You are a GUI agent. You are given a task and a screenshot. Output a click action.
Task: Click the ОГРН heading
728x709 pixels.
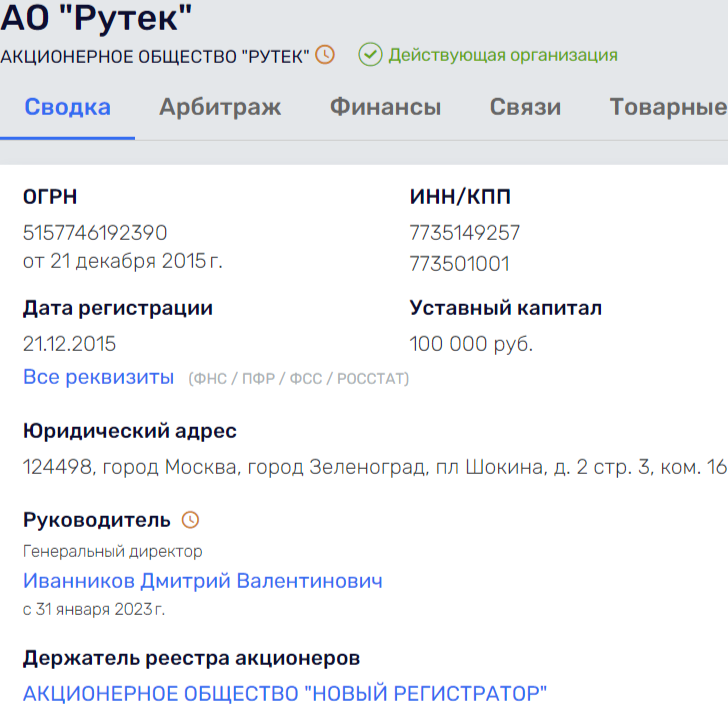pos(50,196)
